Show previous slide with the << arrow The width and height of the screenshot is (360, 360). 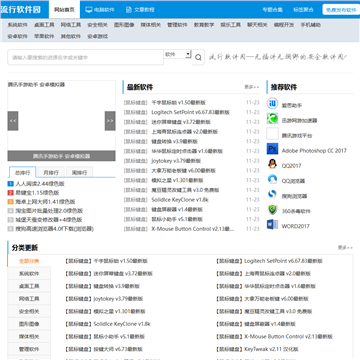pos(13,121)
